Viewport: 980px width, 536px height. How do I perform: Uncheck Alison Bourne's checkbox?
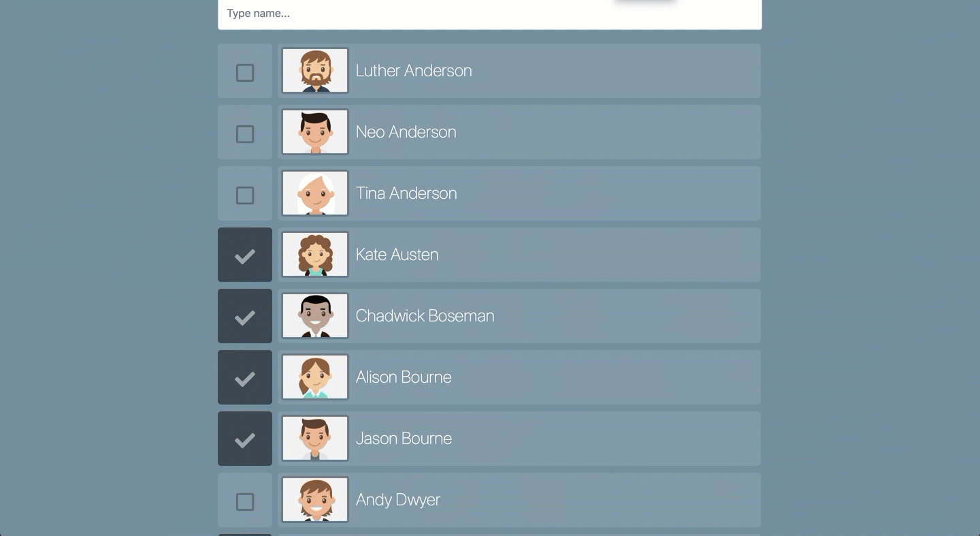pos(245,377)
